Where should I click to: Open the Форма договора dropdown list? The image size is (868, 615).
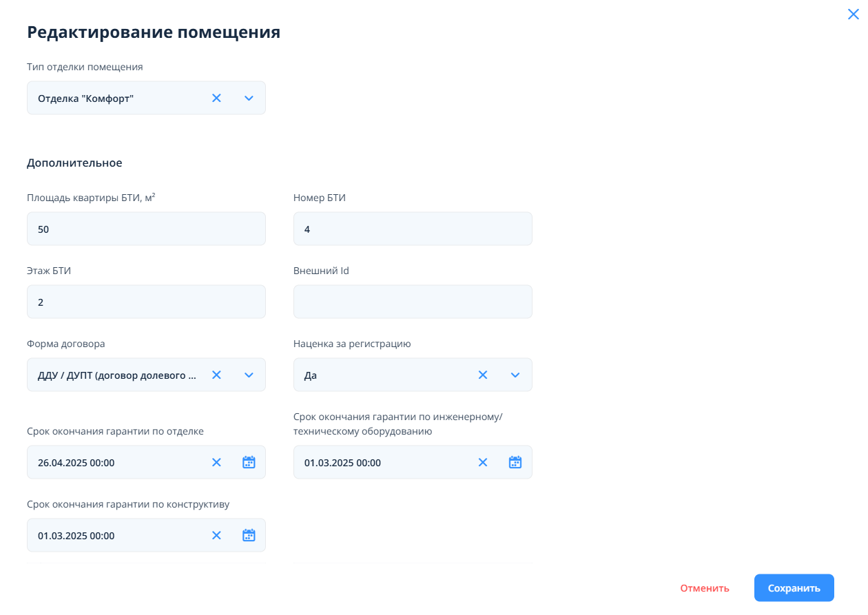tap(249, 375)
